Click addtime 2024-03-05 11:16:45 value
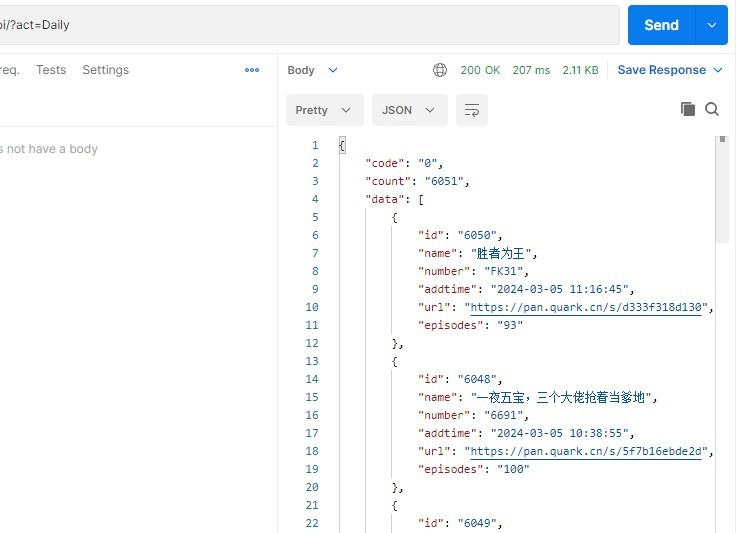Image resolution: width=739 pixels, height=533 pixels. pos(559,289)
